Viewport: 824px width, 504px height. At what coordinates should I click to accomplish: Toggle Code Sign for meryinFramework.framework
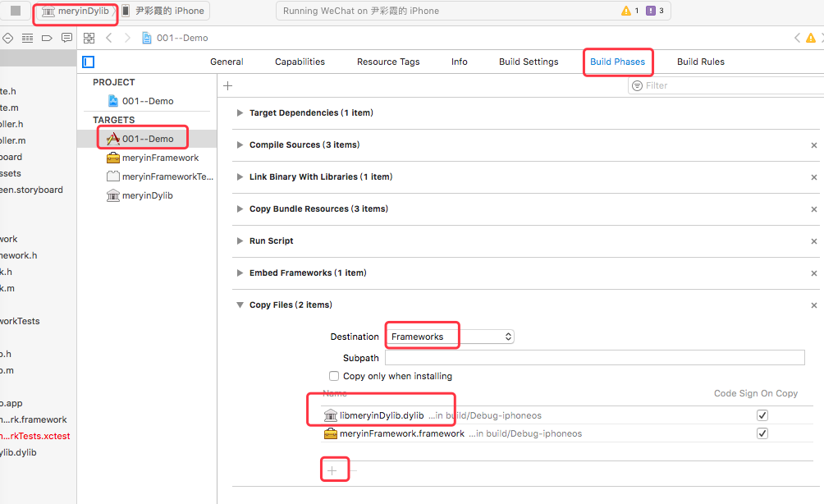click(x=762, y=433)
